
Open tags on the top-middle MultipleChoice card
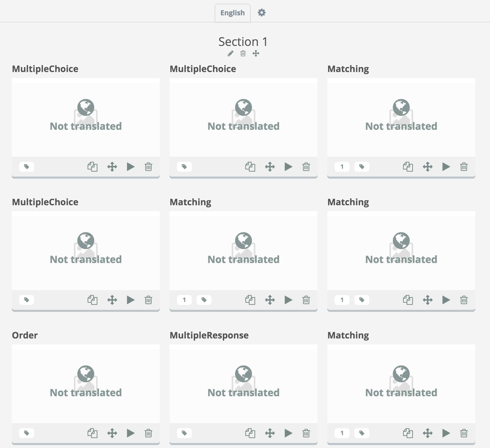[184, 167]
